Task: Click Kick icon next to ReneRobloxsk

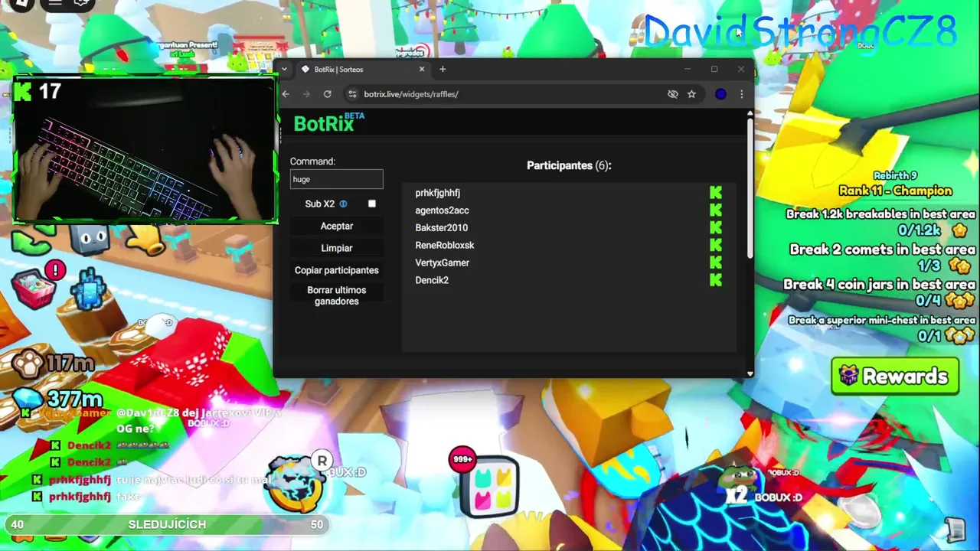Action: pos(716,245)
